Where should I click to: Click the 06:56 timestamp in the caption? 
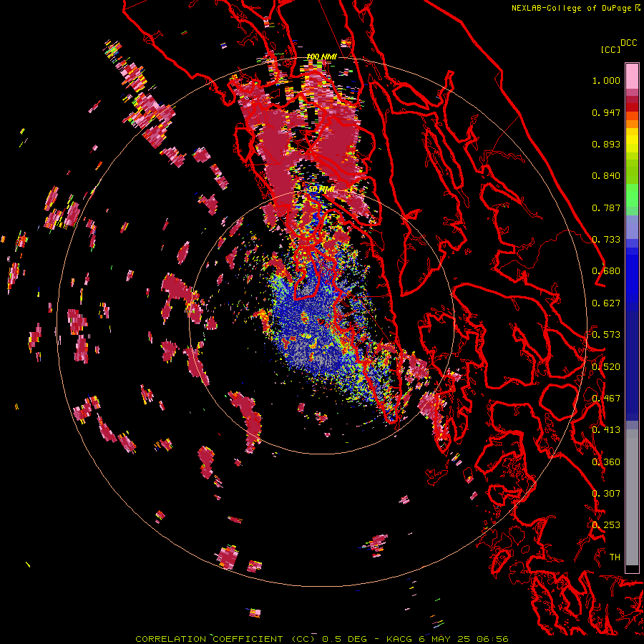(492, 639)
